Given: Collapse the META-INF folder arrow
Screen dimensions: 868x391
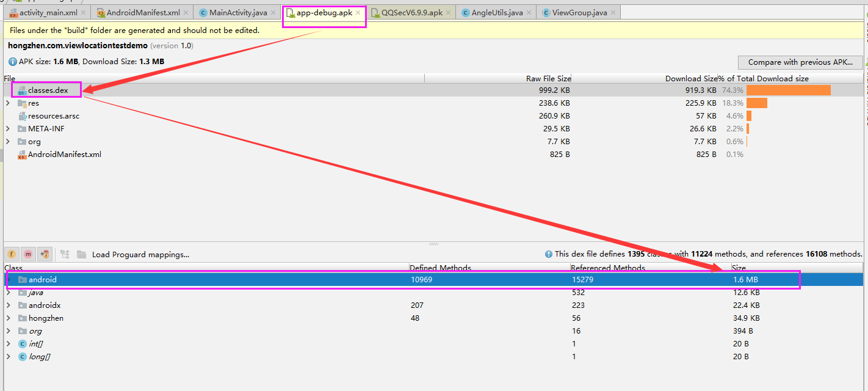Looking at the screenshot, I should pos(7,128).
